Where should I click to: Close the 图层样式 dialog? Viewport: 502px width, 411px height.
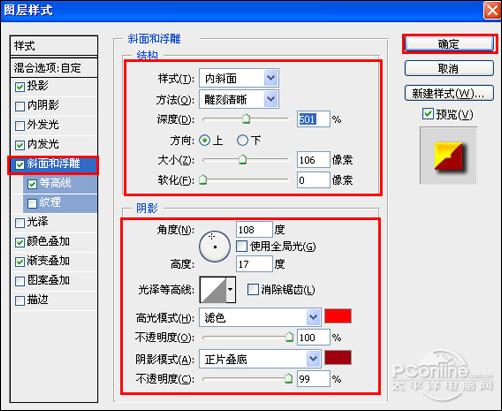[x=492, y=10]
